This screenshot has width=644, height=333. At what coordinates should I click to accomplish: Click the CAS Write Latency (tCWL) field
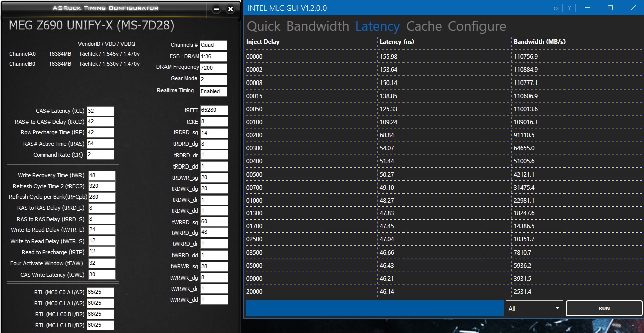(x=102, y=275)
